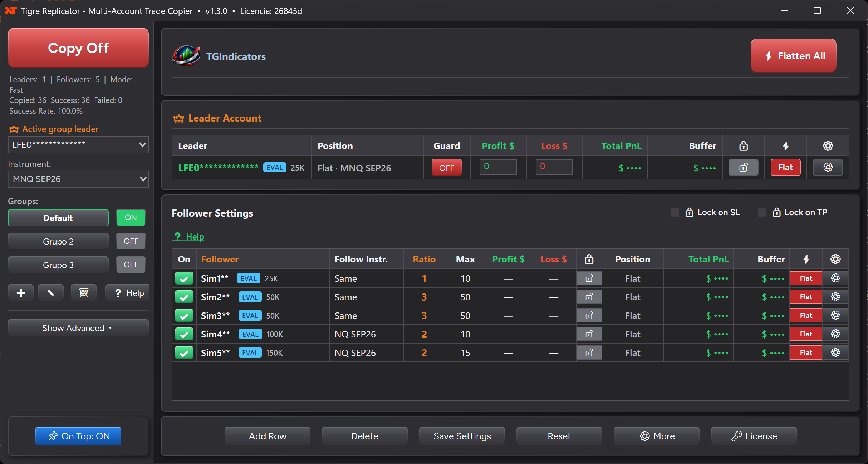Select the Grupo 3 group
The width and height of the screenshot is (868, 464).
(x=58, y=265)
